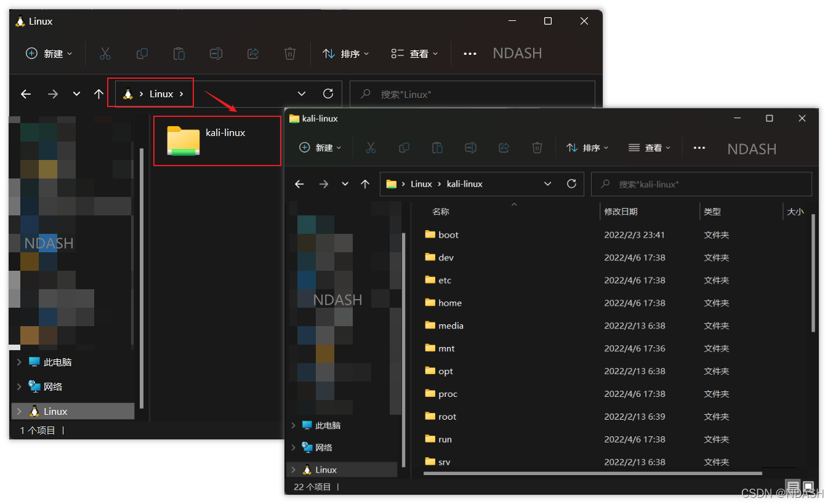Click Paste icon in Linux window toolbar
This screenshot has width=833, height=504.
pos(179,54)
